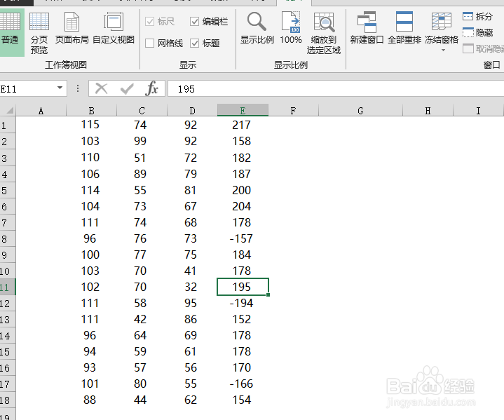
Task: Click the formula bar input showing 195
Action: (336, 89)
